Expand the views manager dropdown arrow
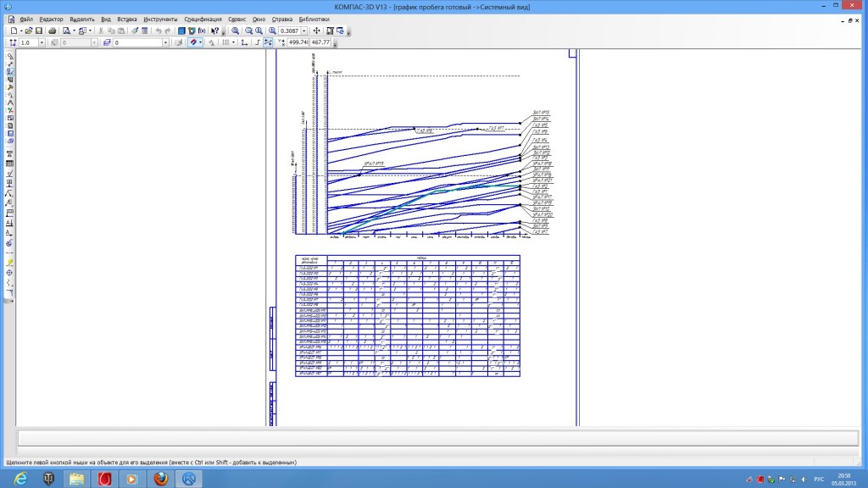 click(x=90, y=31)
